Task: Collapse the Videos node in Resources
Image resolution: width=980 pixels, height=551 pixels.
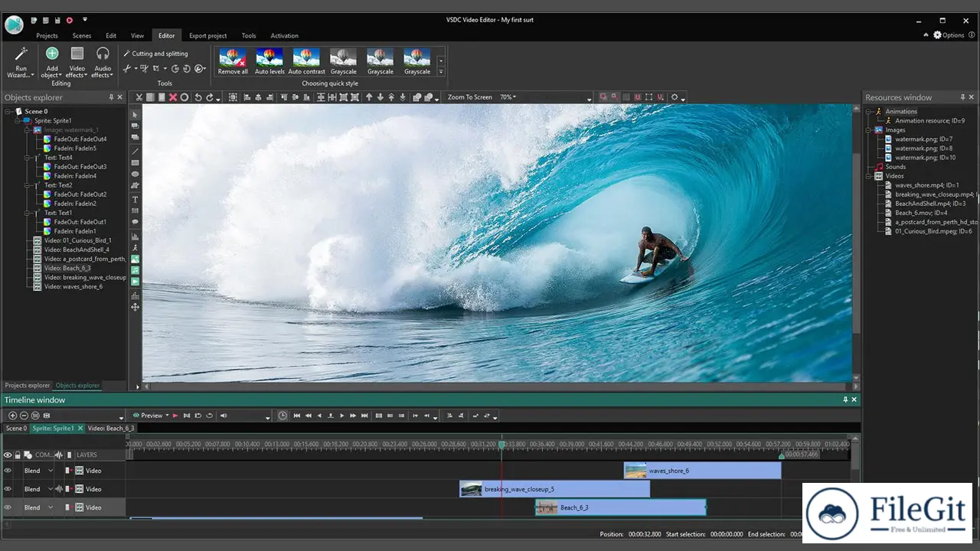Action: 870,176
